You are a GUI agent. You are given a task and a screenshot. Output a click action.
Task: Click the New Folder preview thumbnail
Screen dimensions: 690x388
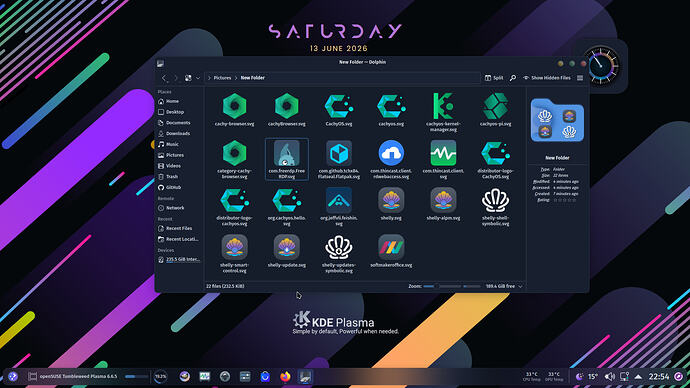click(x=557, y=120)
